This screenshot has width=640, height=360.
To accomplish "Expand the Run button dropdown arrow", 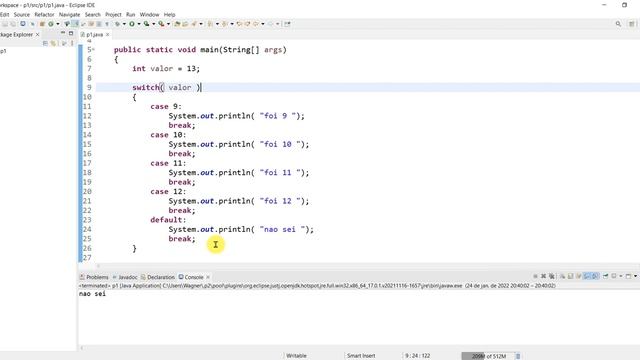I will coord(139,24).
